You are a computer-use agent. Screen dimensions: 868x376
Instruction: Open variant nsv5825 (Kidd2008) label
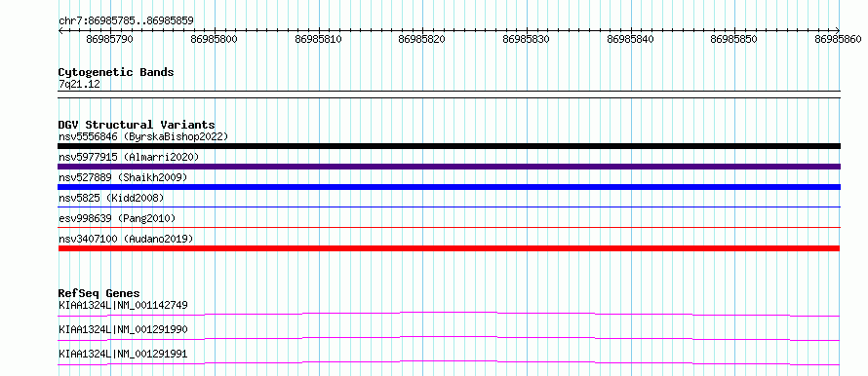[111, 198]
